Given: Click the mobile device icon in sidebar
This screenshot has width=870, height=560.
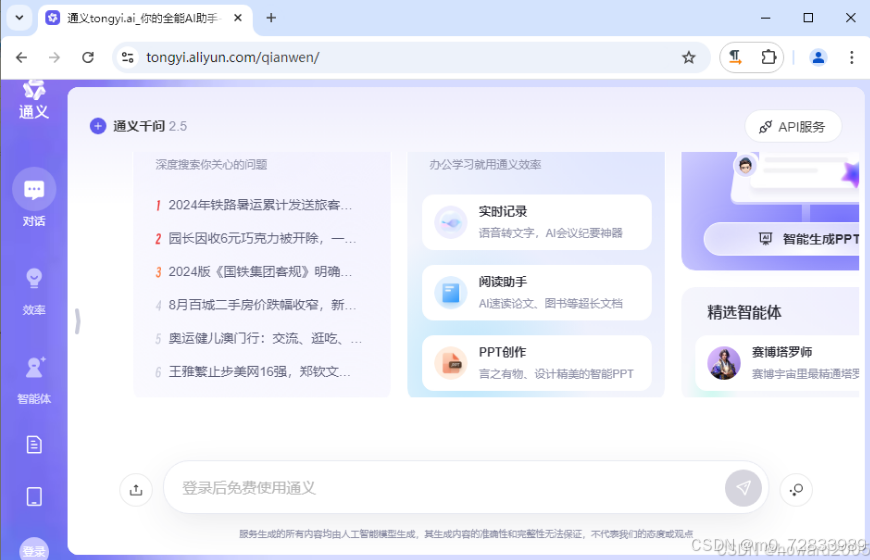Looking at the screenshot, I should pyautogui.click(x=34, y=497).
